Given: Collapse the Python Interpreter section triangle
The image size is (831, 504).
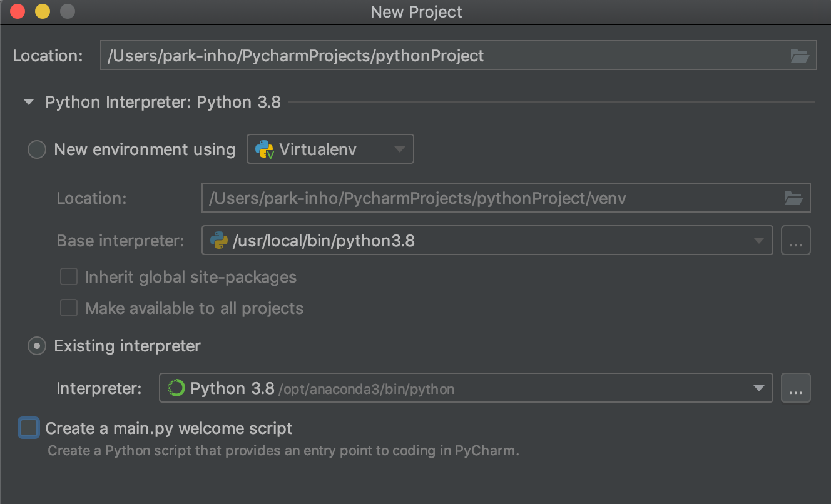Looking at the screenshot, I should [28, 103].
